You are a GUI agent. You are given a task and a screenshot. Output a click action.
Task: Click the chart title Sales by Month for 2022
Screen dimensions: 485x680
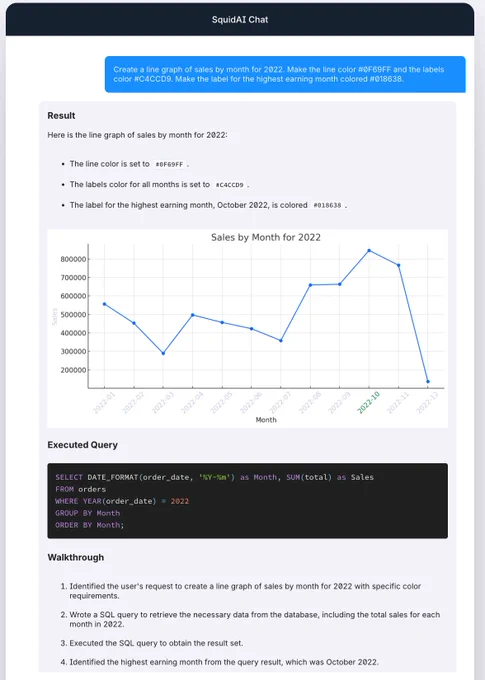pyautogui.click(x=266, y=237)
